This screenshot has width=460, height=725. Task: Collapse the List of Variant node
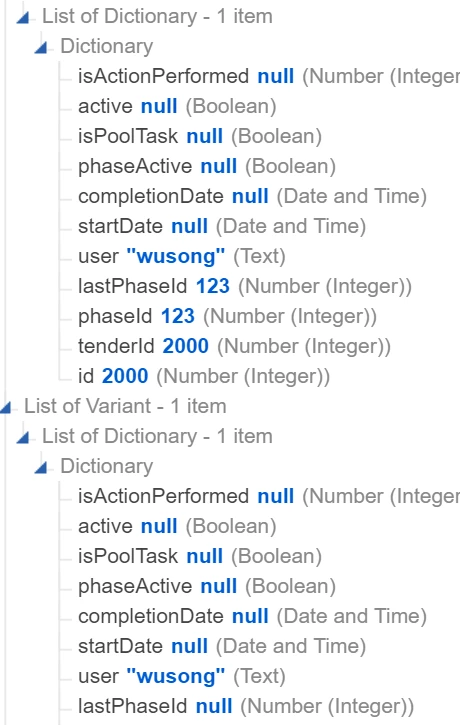click(x=6, y=408)
